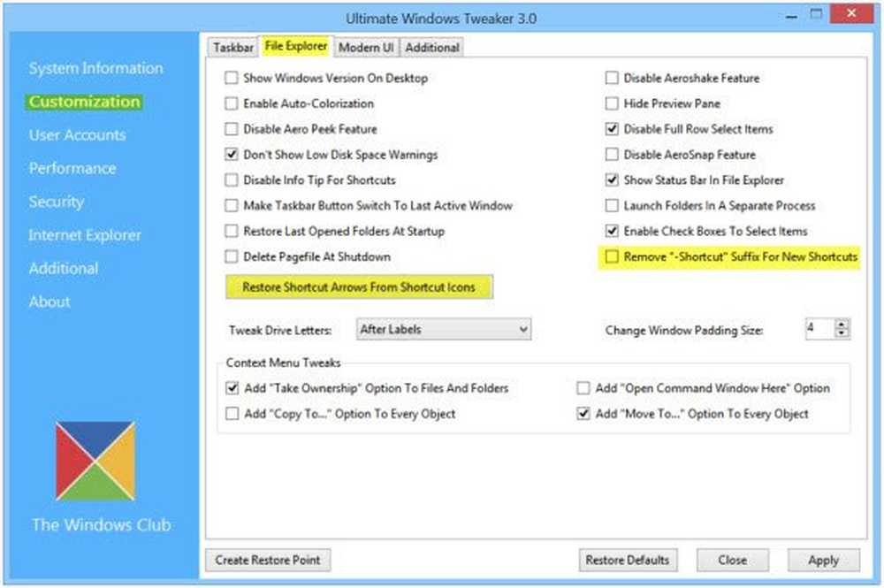Click The Windows Club logo icon

(95, 461)
